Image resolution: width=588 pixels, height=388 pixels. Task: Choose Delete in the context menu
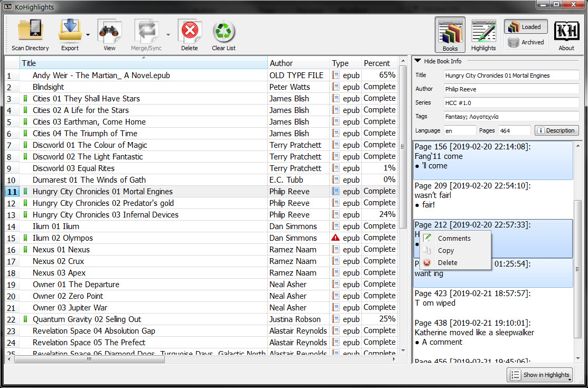point(455,263)
